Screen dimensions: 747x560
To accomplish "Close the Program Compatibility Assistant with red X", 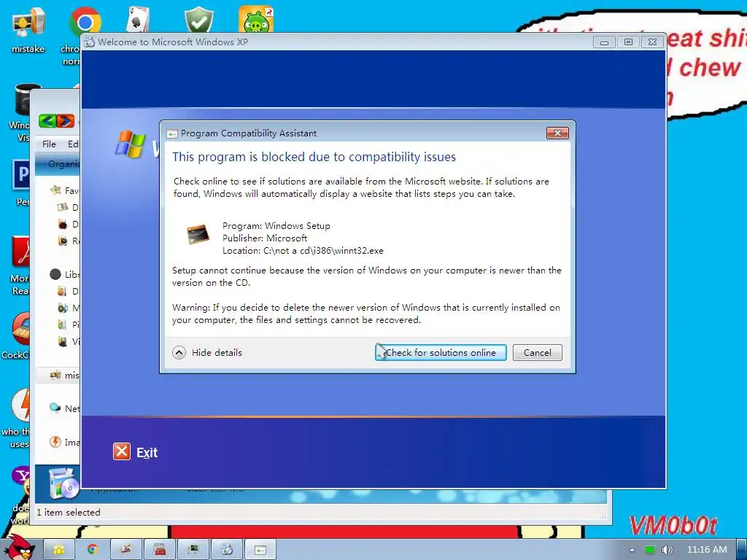I will (557, 133).
